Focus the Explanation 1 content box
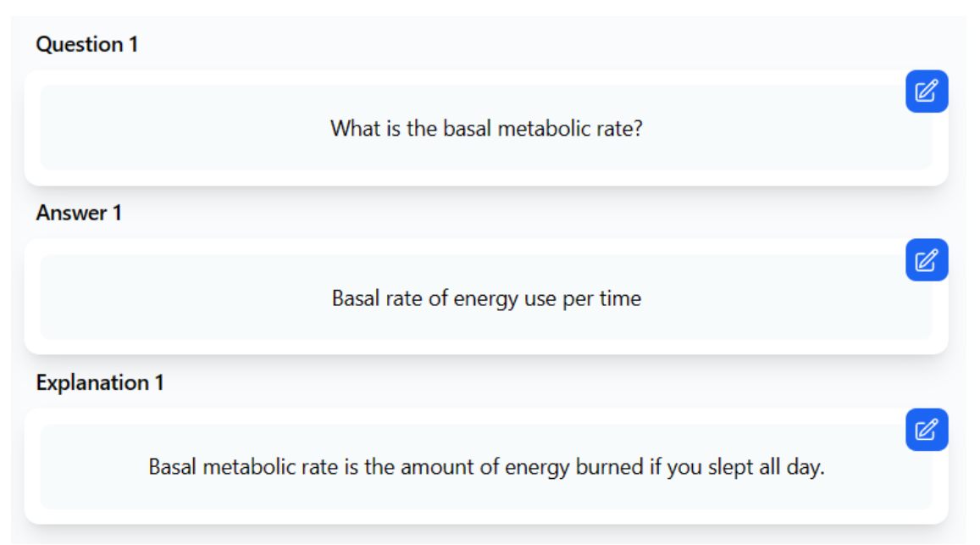The image size is (980, 545). click(x=486, y=467)
